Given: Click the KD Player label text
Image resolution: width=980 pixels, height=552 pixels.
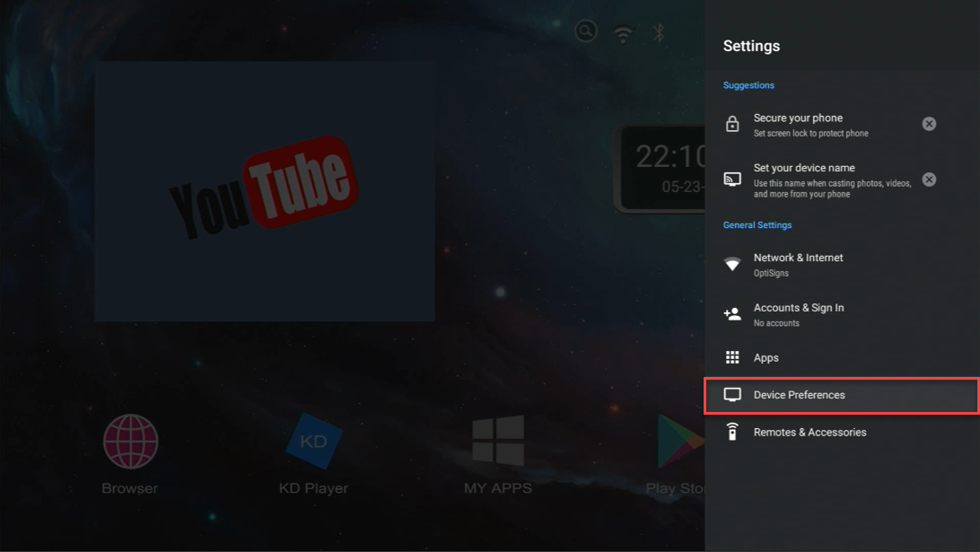Looking at the screenshot, I should click(314, 488).
